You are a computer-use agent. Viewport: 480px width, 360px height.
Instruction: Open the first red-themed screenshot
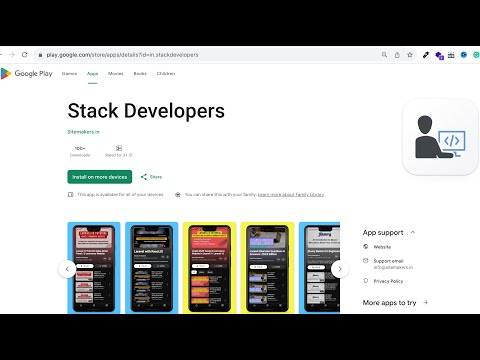[x=94, y=268]
